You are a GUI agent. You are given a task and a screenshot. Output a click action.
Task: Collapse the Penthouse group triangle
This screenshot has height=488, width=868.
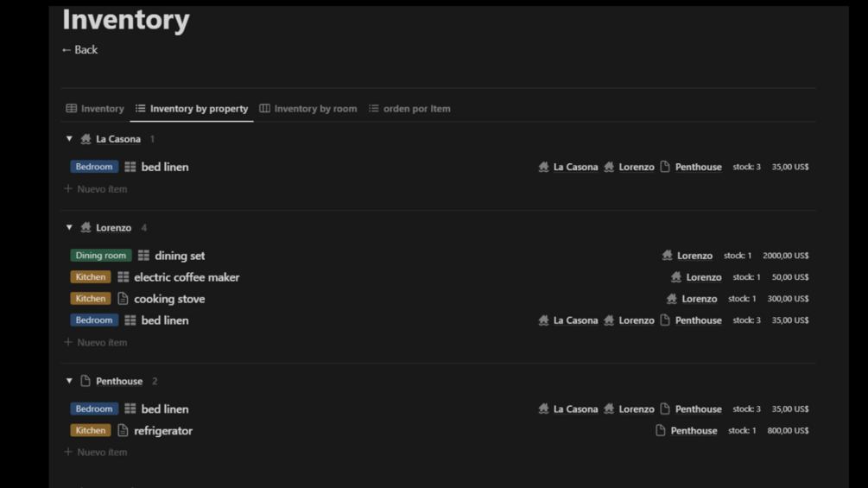tap(69, 381)
